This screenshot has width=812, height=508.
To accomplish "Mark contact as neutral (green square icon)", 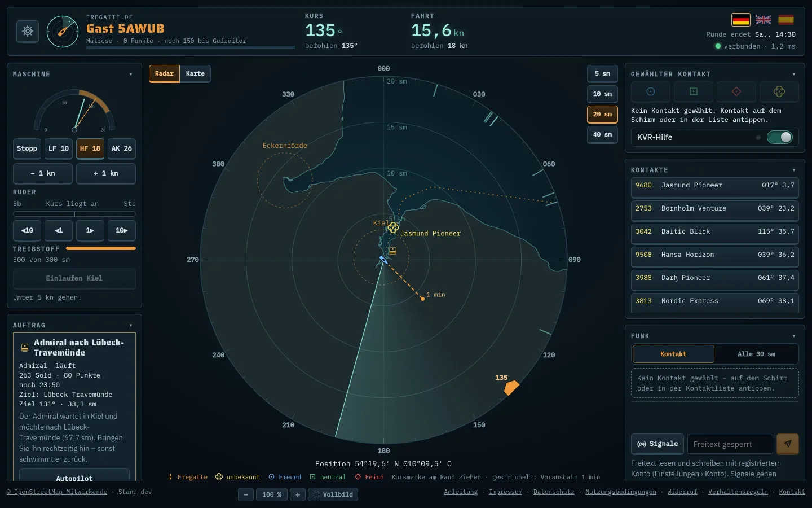I will [x=694, y=91].
